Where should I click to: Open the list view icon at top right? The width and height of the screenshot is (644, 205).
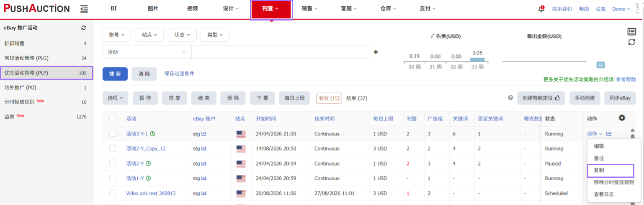(x=631, y=32)
